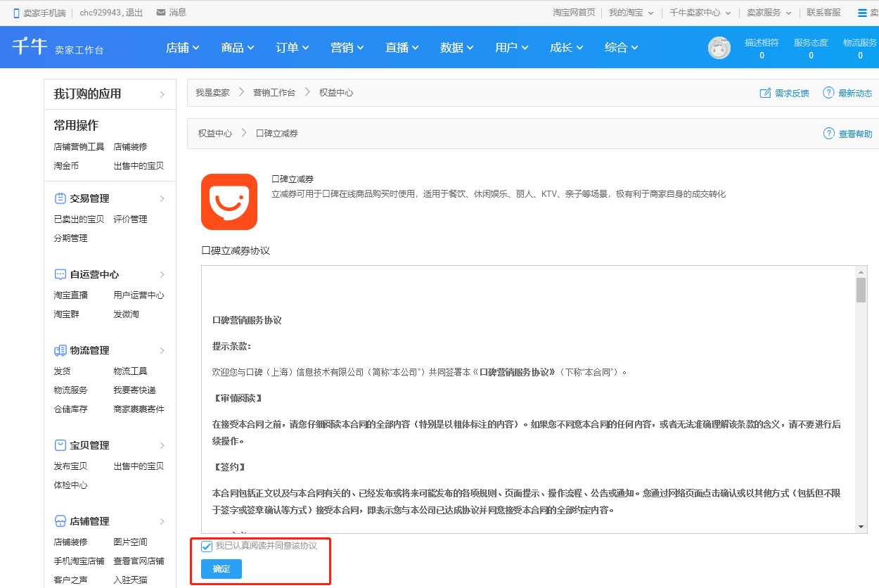The height and width of the screenshot is (588, 879).
Task: Click agreement scrollbar down arrow
Action: (861, 527)
